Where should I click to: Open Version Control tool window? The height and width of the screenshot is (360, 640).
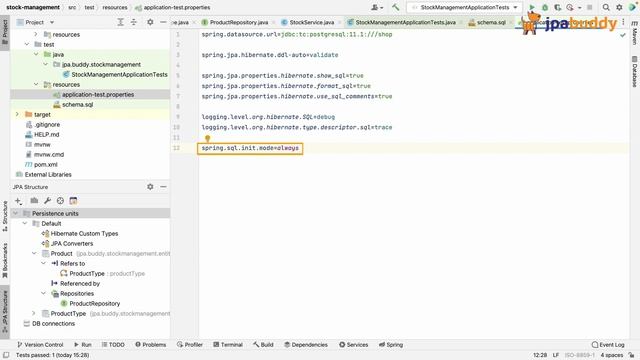click(40, 345)
